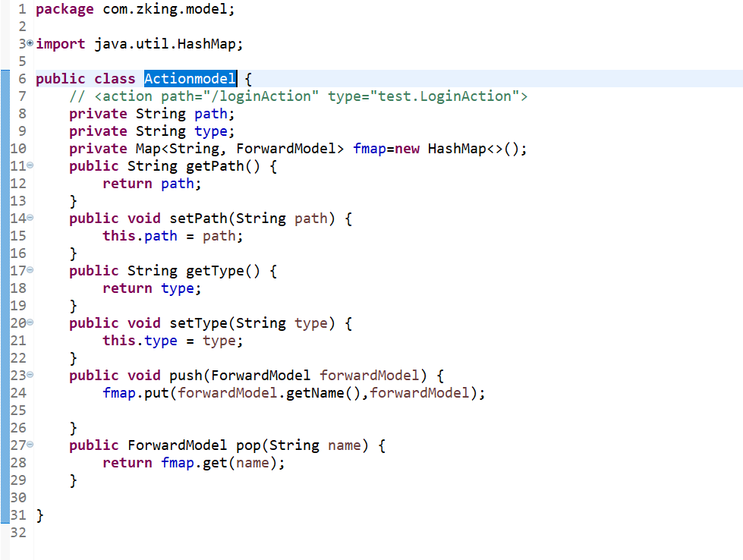Viewport: 743px width, 560px height.
Task: Click the highlighted class name Actionmodel
Action: [x=190, y=79]
